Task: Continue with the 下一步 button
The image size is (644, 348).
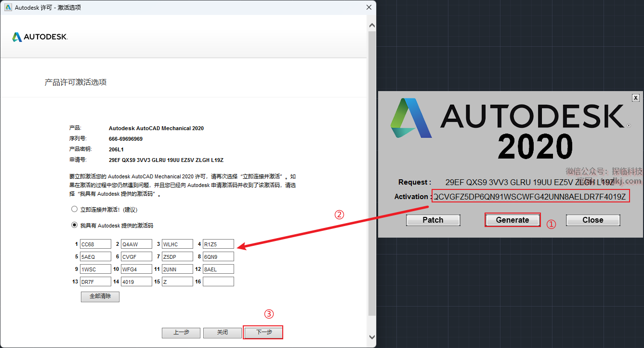Action: coord(263,333)
